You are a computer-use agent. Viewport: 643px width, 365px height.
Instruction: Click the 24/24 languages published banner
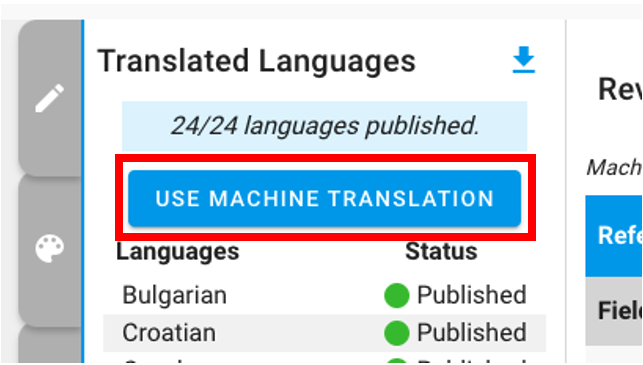point(324,126)
